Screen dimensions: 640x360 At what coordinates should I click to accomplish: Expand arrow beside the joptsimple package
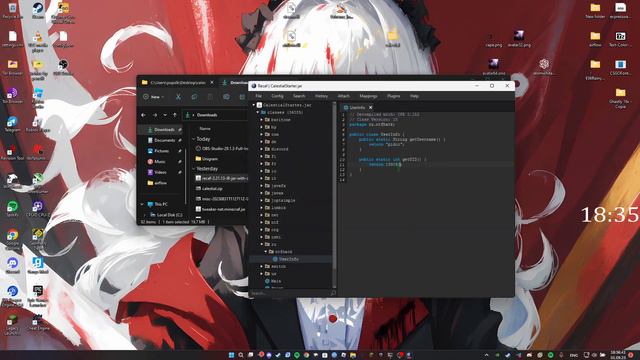pyautogui.click(x=262, y=200)
